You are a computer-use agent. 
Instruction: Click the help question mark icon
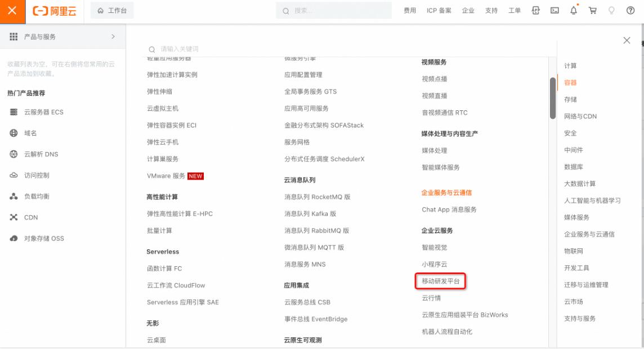click(630, 11)
